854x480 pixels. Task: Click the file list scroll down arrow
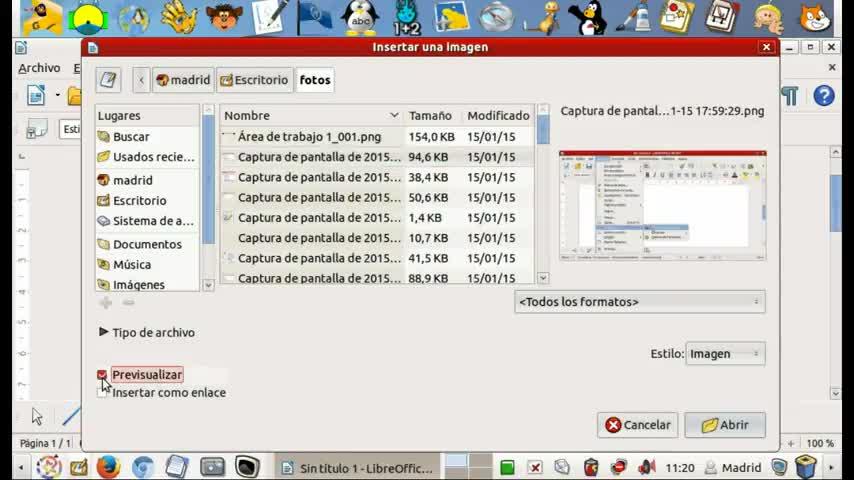click(x=542, y=278)
